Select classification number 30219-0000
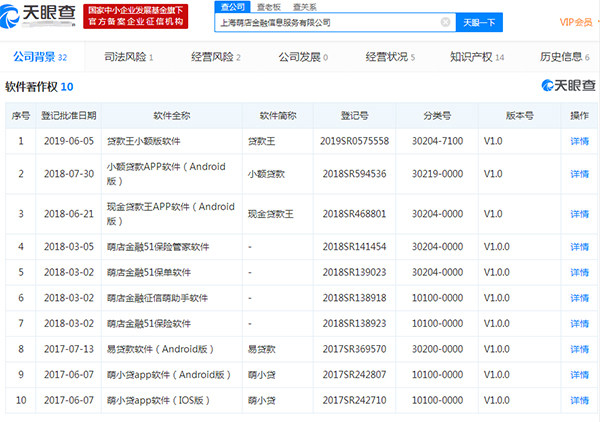The image size is (600, 422). tap(437, 174)
